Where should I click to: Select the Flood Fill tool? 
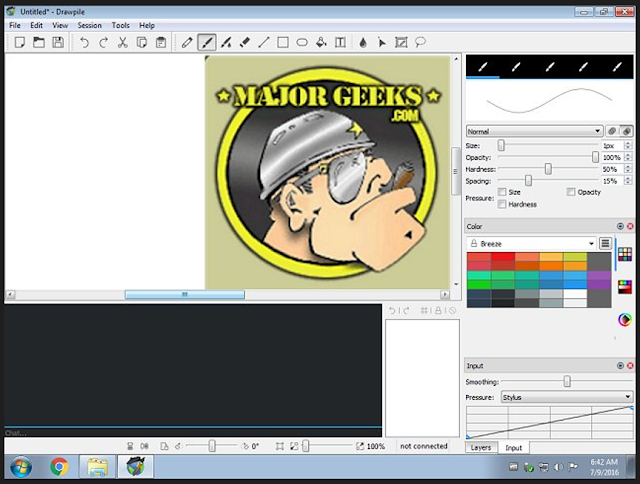[x=321, y=42]
